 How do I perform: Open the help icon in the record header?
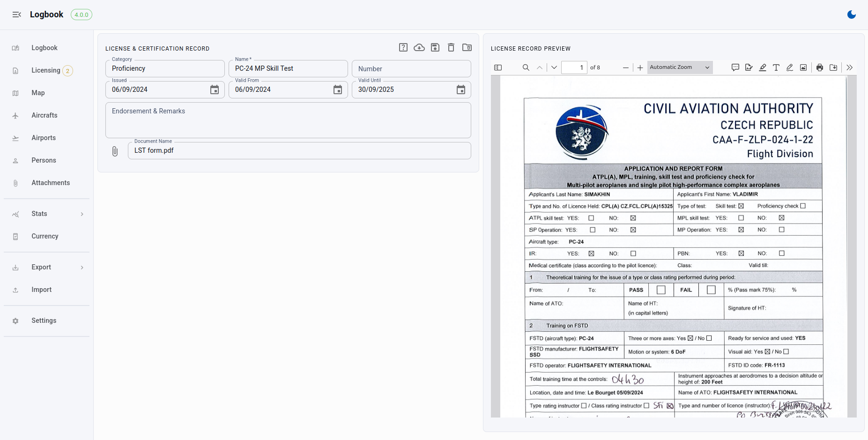click(x=403, y=47)
